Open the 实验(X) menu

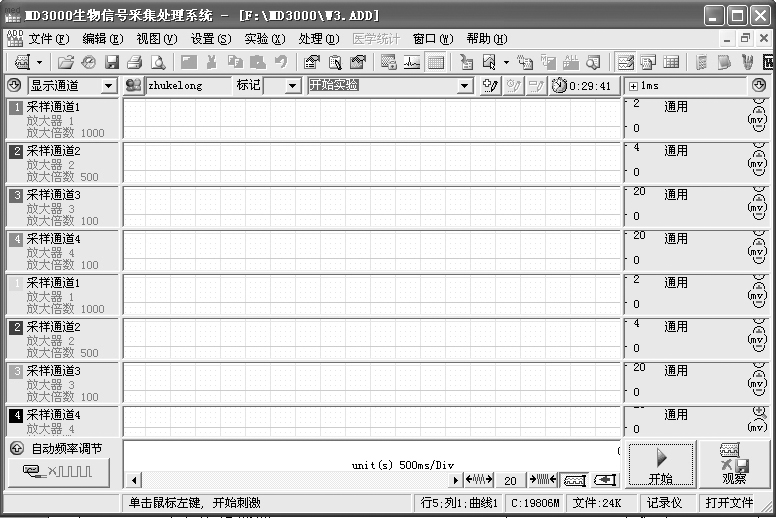point(265,39)
